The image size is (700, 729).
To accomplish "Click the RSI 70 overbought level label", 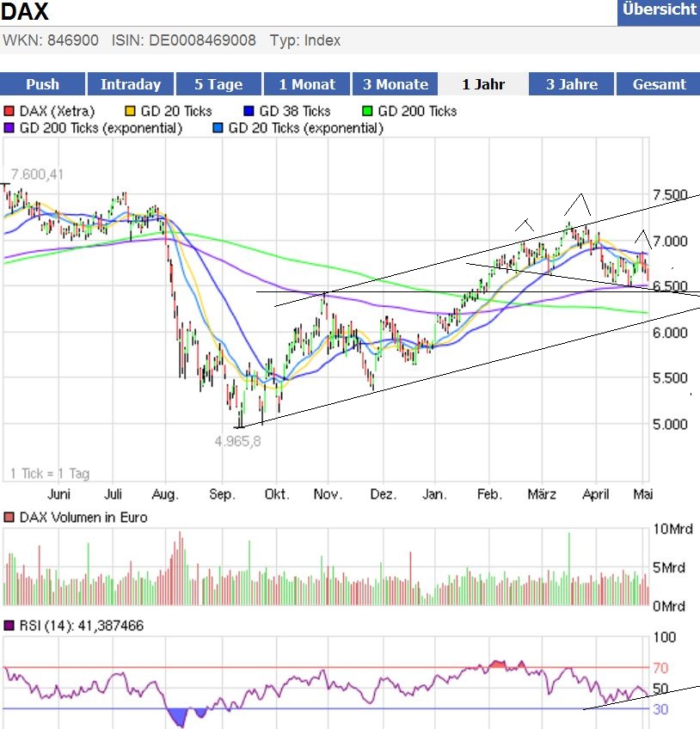I will pyautogui.click(x=661, y=668).
